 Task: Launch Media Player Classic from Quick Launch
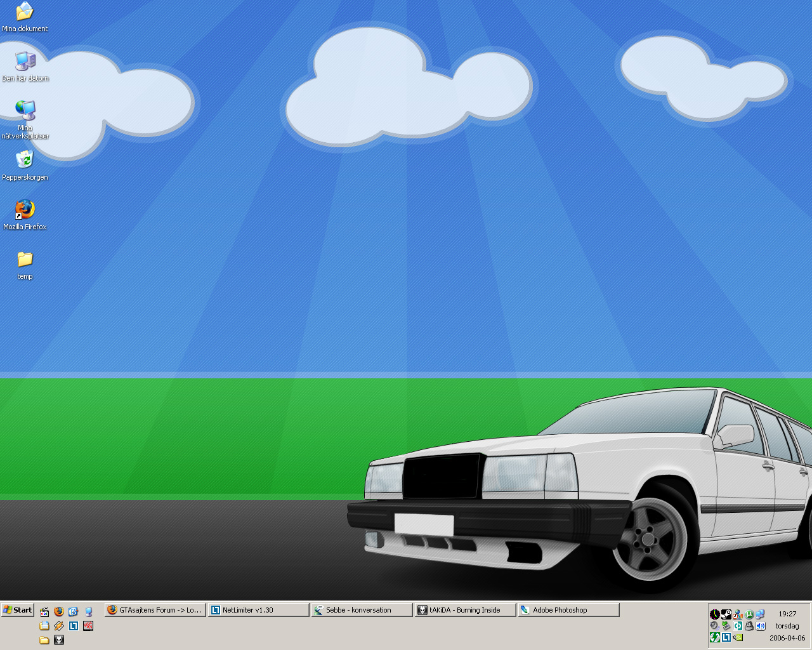point(44,611)
